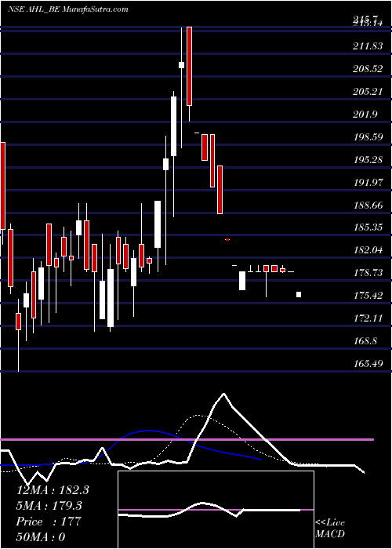Image resolution: width=392 pixels, height=549 pixels.
Task: Click the Live MACD inset chart box
Action: point(216,510)
